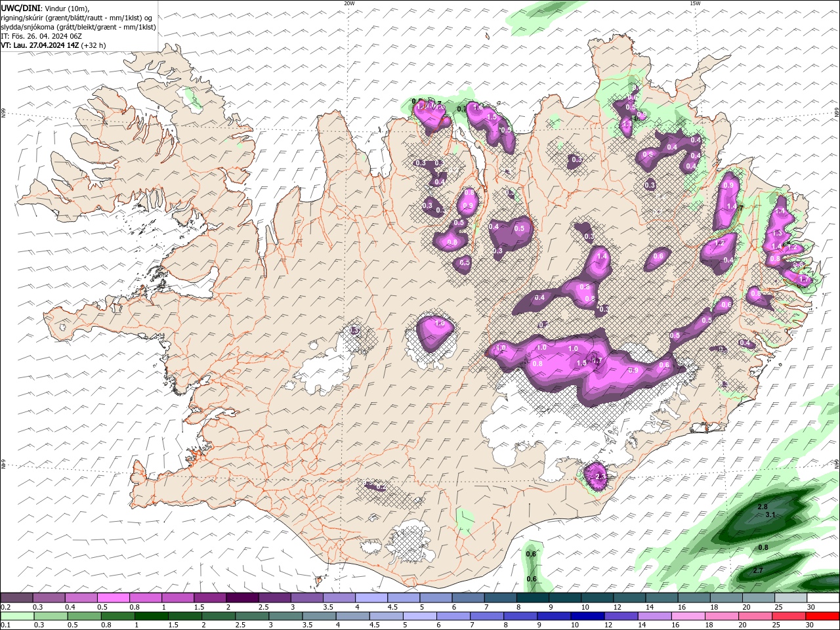
Task: Click the bottom legend swatch labelled 25
Action: 788,616
